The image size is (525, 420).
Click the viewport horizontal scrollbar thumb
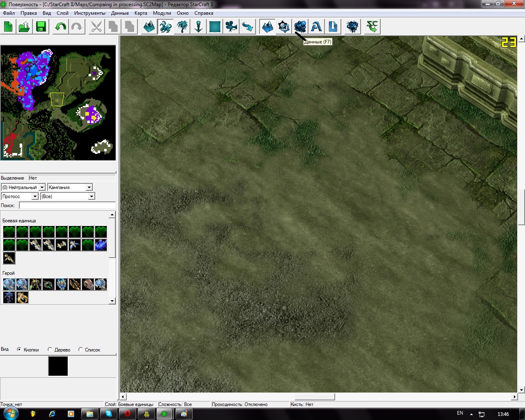click(x=315, y=397)
